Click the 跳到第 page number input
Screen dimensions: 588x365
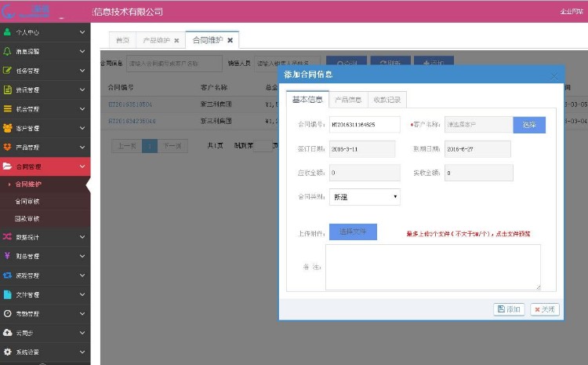click(263, 146)
